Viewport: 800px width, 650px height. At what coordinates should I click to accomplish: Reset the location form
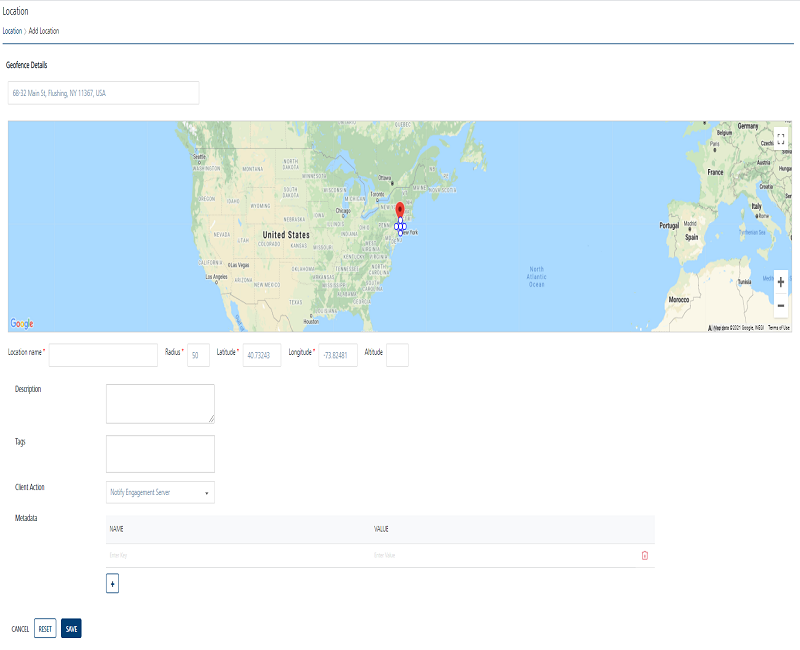[x=45, y=629]
